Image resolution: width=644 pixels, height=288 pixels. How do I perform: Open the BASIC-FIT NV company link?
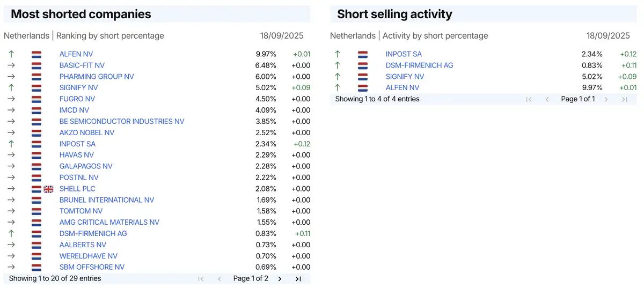coord(82,65)
